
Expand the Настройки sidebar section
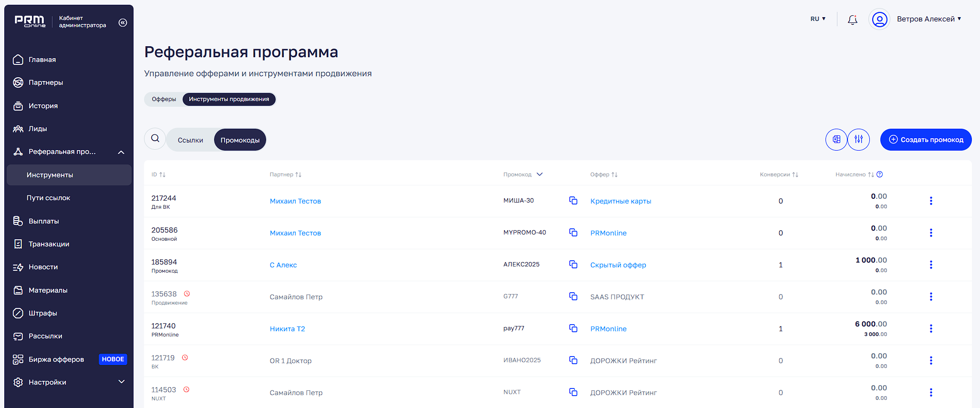tap(121, 382)
